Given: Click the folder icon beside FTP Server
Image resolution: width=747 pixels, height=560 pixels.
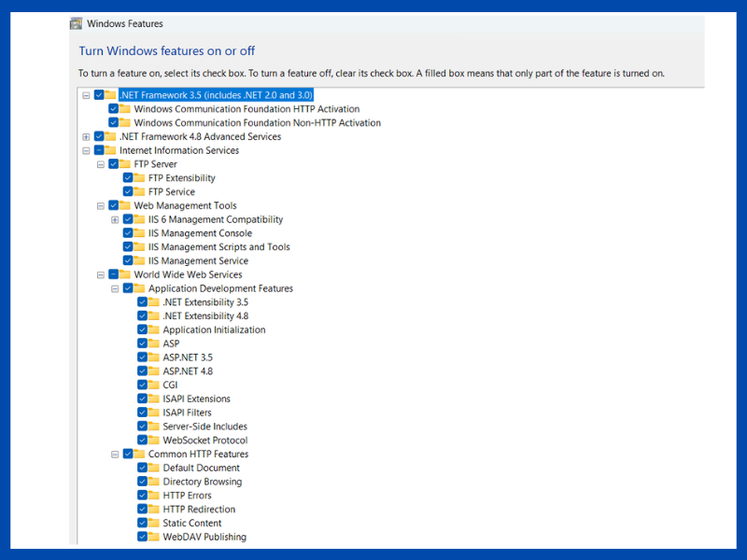Looking at the screenshot, I should click(125, 164).
